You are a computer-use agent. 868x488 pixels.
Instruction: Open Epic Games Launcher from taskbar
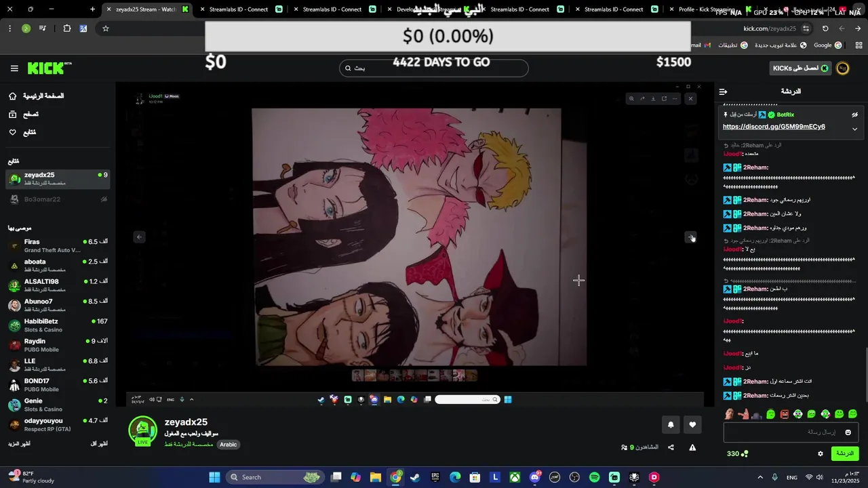(x=435, y=477)
